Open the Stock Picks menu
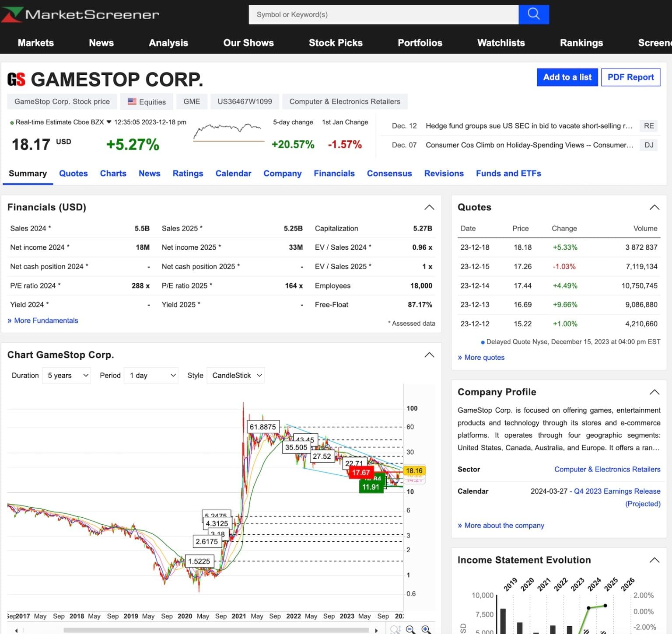 point(336,43)
